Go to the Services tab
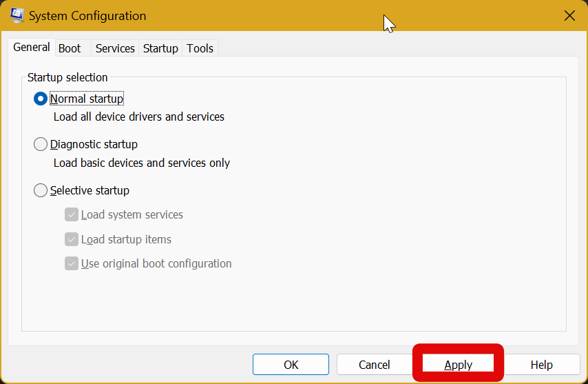Image resolution: width=588 pixels, height=384 pixels. pos(115,48)
